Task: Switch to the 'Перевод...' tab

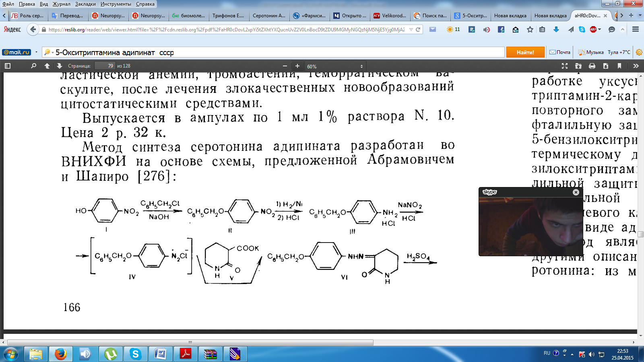Action: click(68, 16)
